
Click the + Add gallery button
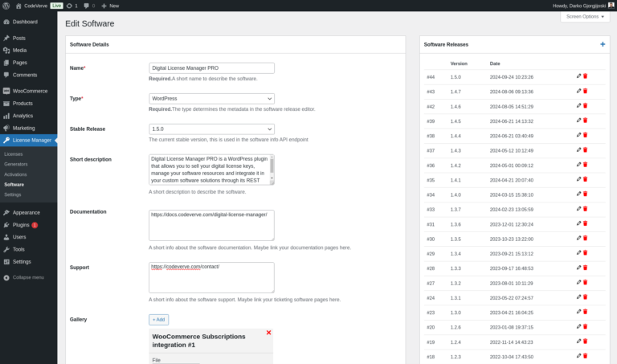click(158, 320)
